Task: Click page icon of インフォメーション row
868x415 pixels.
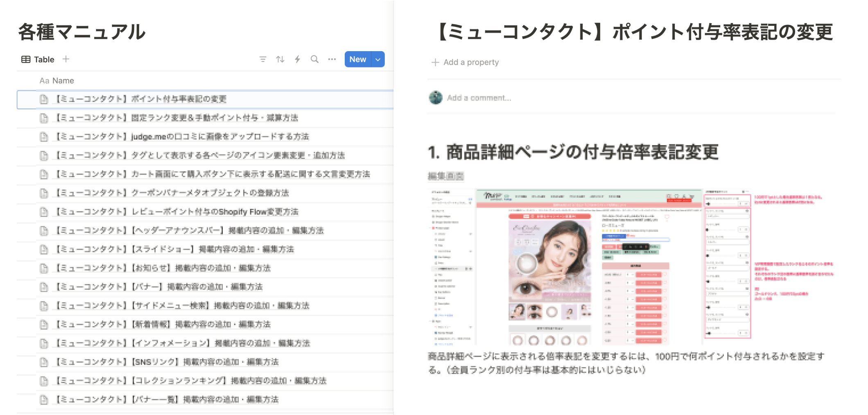Action: (x=44, y=343)
